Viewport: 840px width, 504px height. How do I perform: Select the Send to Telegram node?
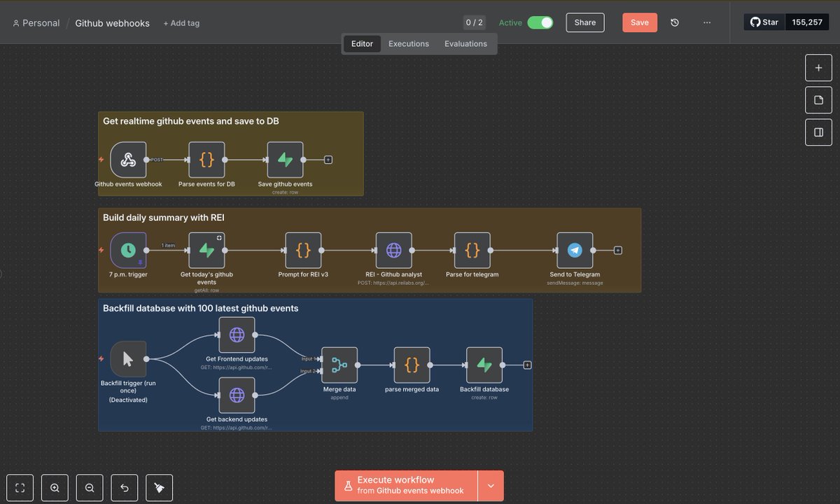(574, 250)
